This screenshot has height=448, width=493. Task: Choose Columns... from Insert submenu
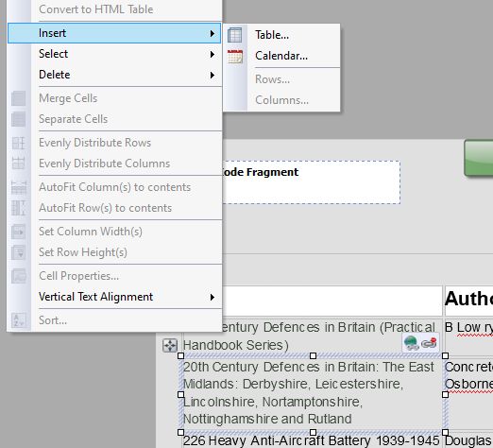(x=281, y=100)
